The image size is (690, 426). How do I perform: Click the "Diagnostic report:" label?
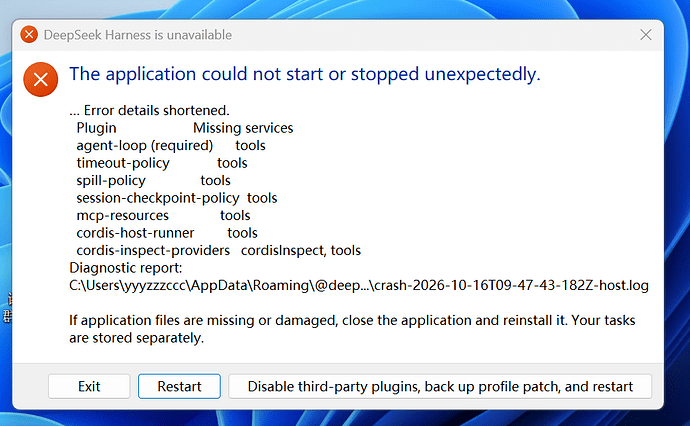(125, 268)
